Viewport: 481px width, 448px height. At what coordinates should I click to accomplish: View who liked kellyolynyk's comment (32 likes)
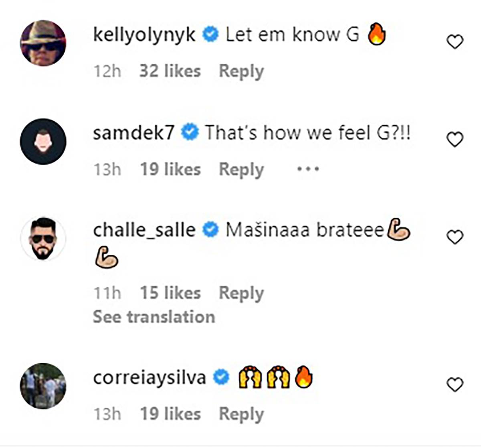click(170, 71)
